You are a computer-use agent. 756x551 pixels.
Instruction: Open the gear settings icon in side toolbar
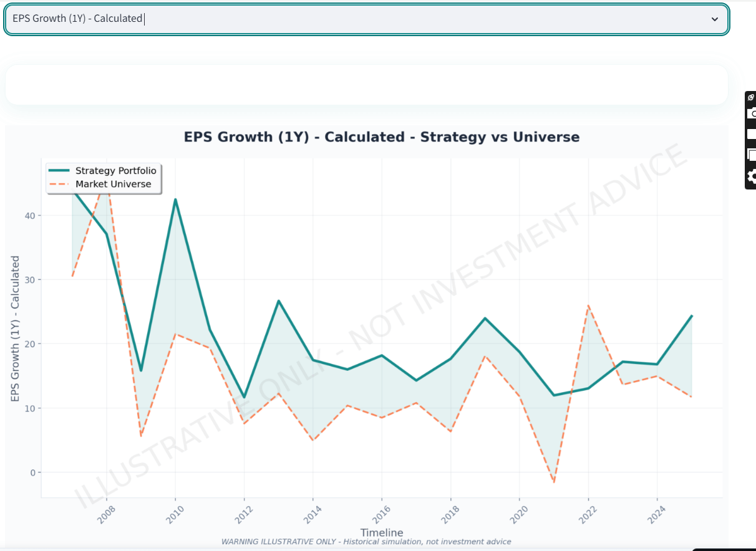[752, 176]
